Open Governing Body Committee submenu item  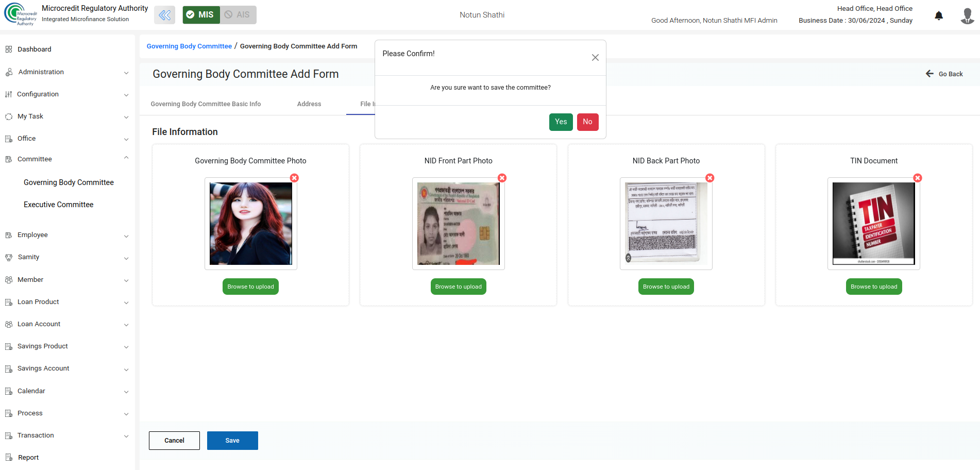pos(69,182)
